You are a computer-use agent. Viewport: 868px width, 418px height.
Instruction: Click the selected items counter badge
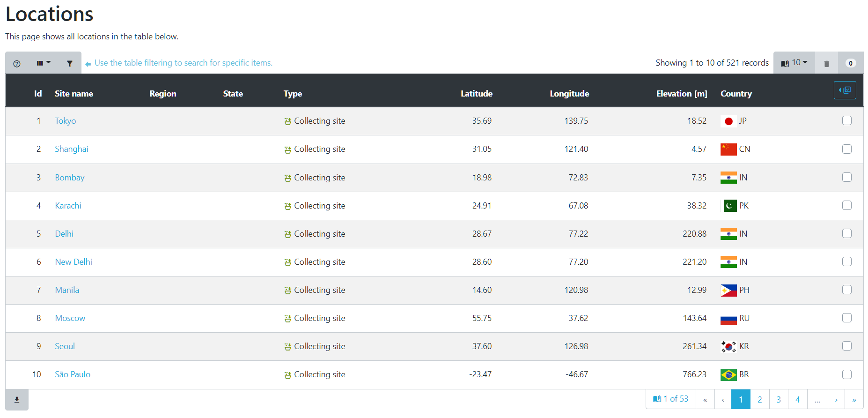850,63
